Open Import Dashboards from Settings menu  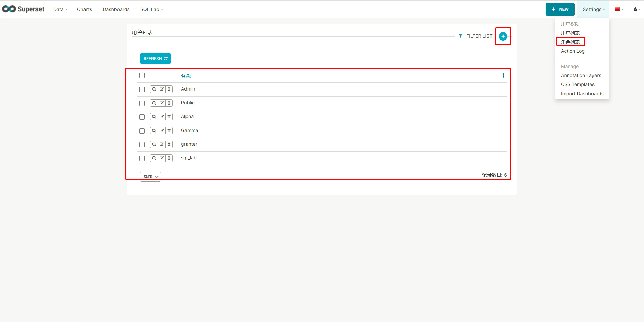(582, 94)
